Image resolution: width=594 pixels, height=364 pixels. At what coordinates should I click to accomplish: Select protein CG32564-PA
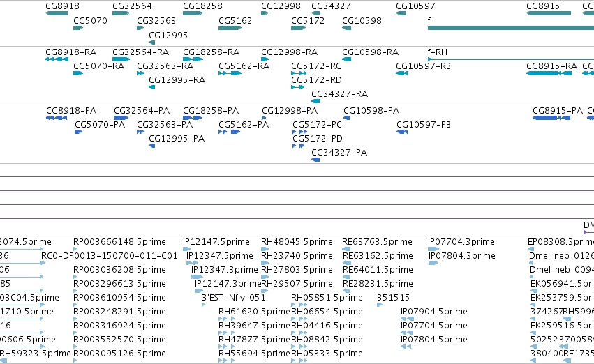coord(142,111)
